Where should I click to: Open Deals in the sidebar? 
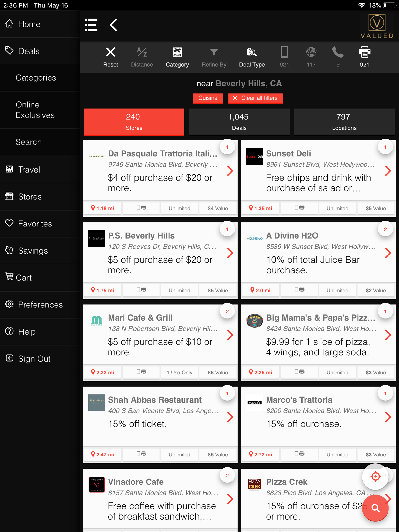40,51
